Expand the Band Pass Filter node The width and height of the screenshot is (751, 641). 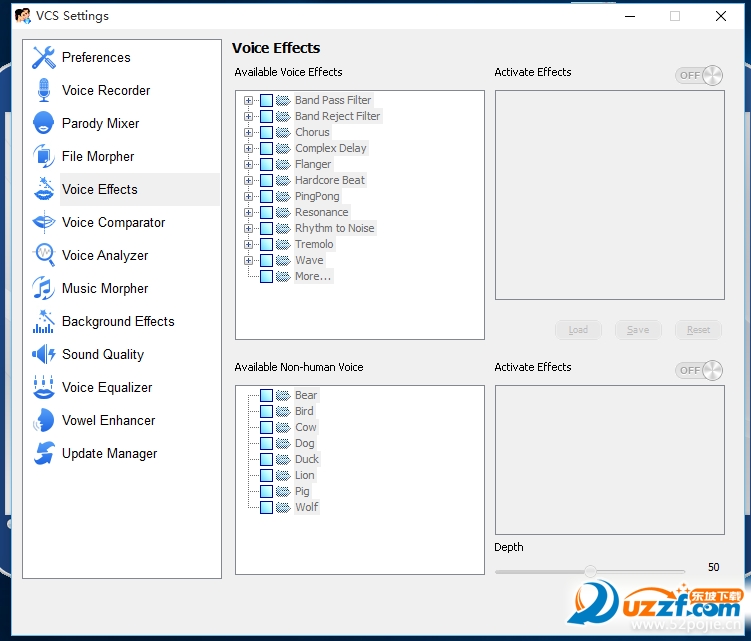click(248, 101)
